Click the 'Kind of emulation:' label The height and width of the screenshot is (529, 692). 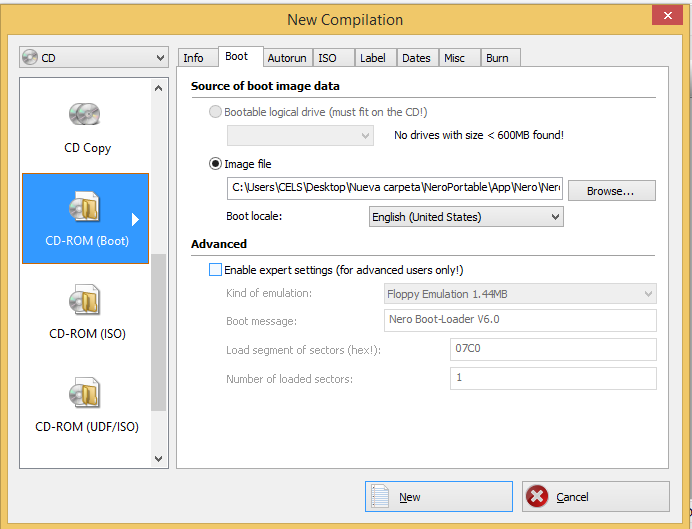pos(269,293)
